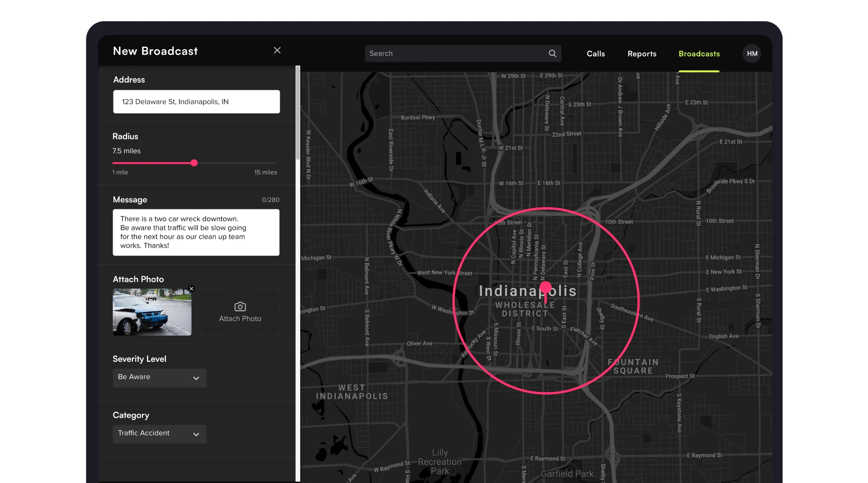Click the search magnifier icon
The image size is (868, 483).
pos(552,53)
